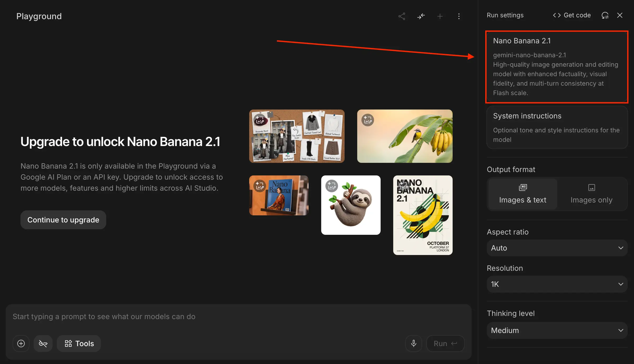This screenshot has height=364, width=634.
Task: Click image edit icon on magazine thumbnail
Action: [260, 186]
